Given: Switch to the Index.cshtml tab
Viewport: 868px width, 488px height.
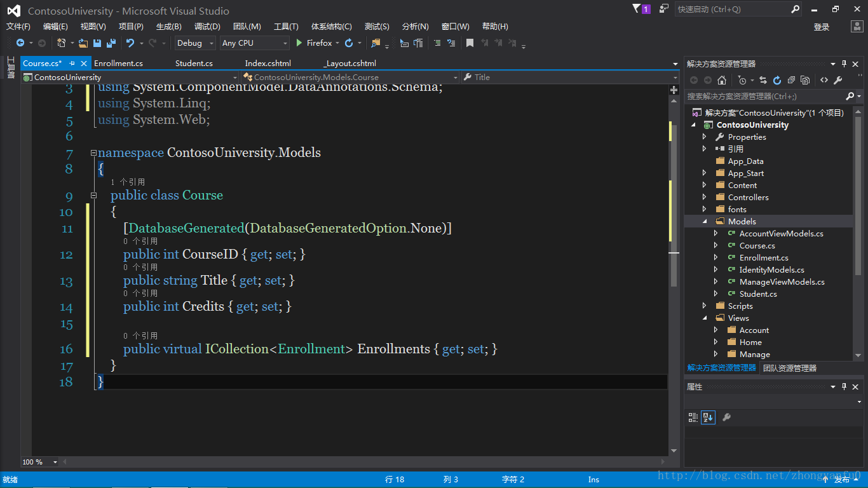Looking at the screenshot, I should (x=268, y=63).
